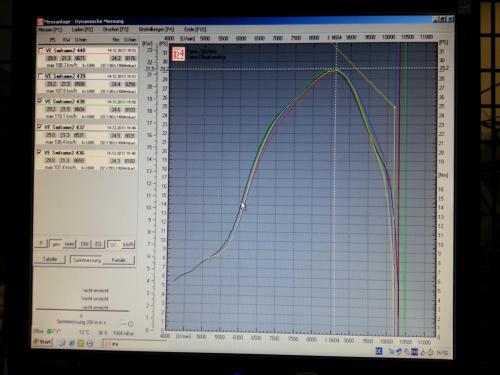The height and width of the screenshot is (375, 500).
Task: Open the Einstellungen [F4] menu
Action: coord(156,29)
